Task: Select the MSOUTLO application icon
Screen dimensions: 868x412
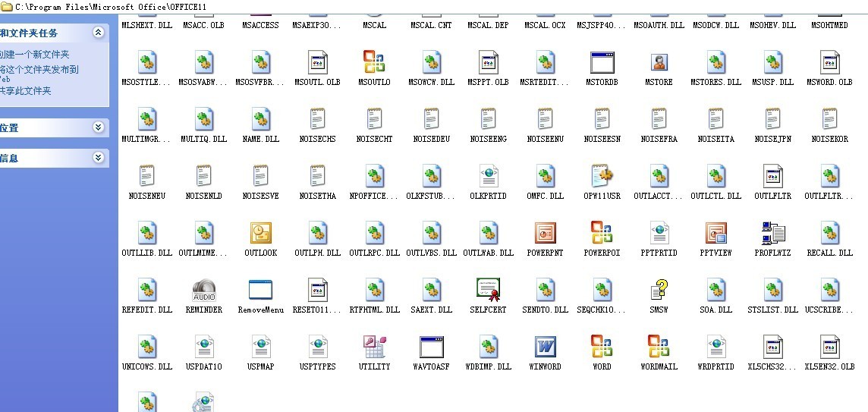Action: pos(374,61)
